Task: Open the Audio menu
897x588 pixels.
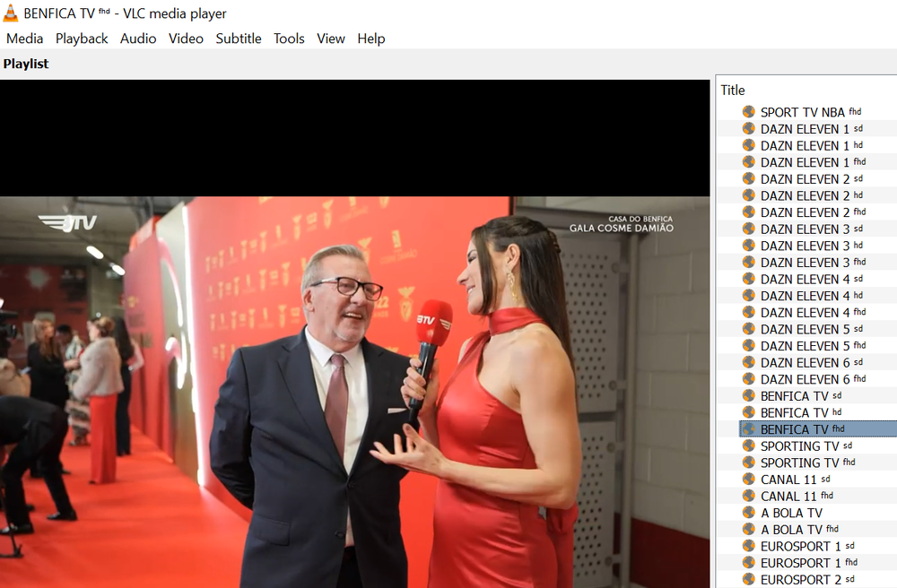Action: (138, 39)
